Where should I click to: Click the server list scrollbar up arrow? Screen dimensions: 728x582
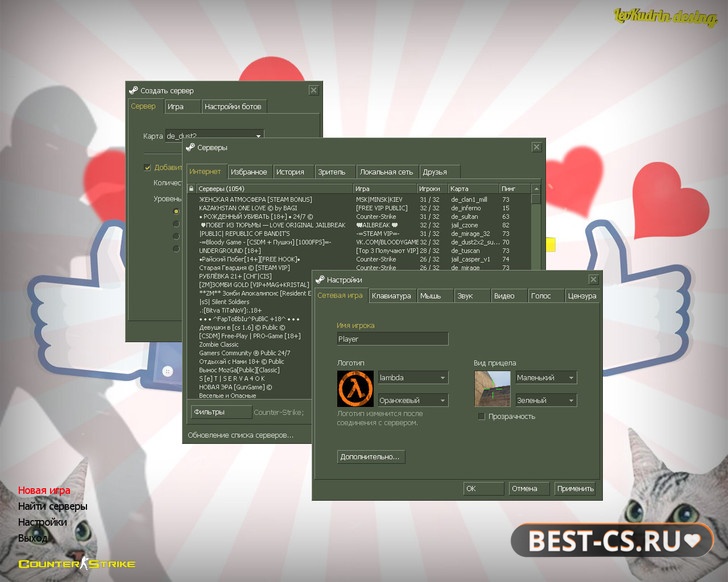point(536,189)
